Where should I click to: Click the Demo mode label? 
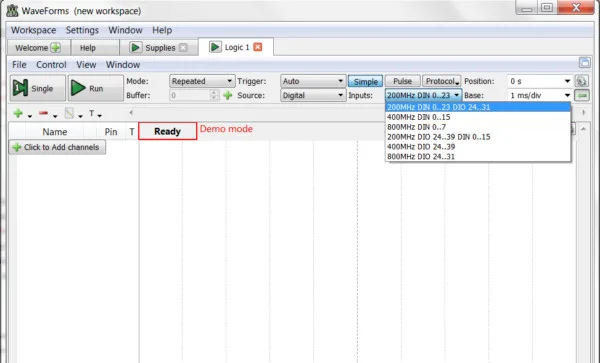click(226, 129)
